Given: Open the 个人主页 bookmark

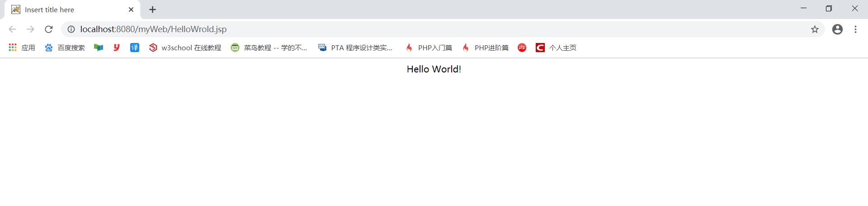Looking at the screenshot, I should 556,48.
